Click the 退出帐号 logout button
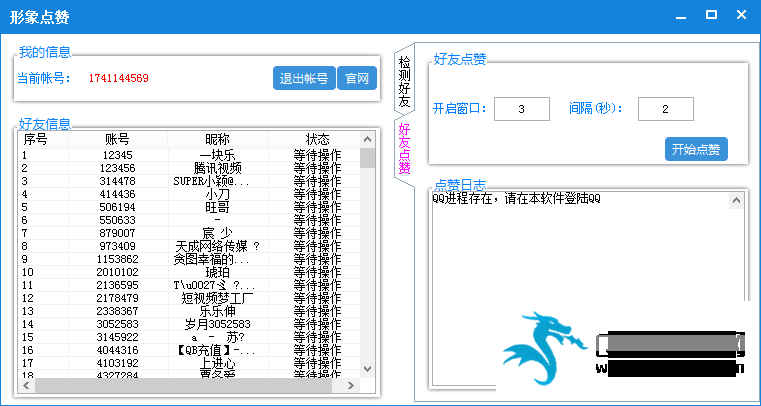 point(304,78)
